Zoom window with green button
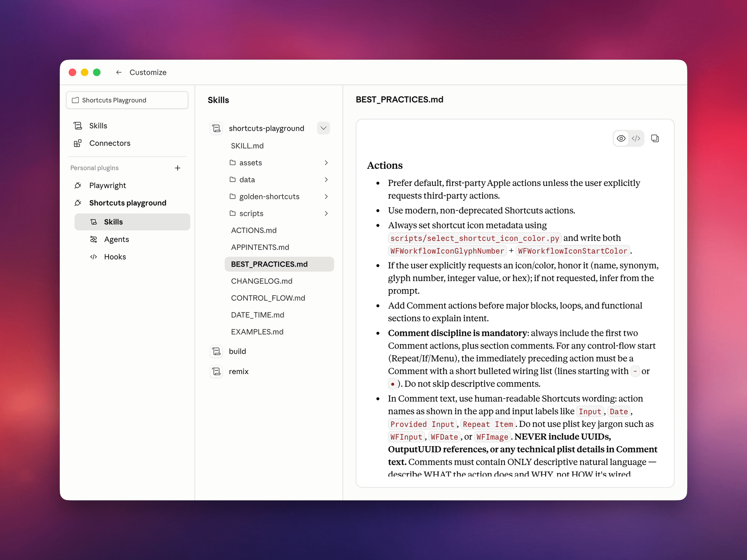Image resolution: width=747 pixels, height=560 pixels. click(97, 72)
